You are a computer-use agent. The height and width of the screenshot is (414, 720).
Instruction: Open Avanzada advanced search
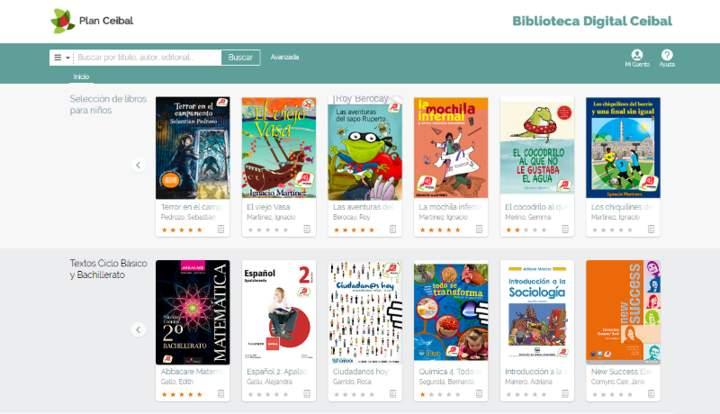285,57
